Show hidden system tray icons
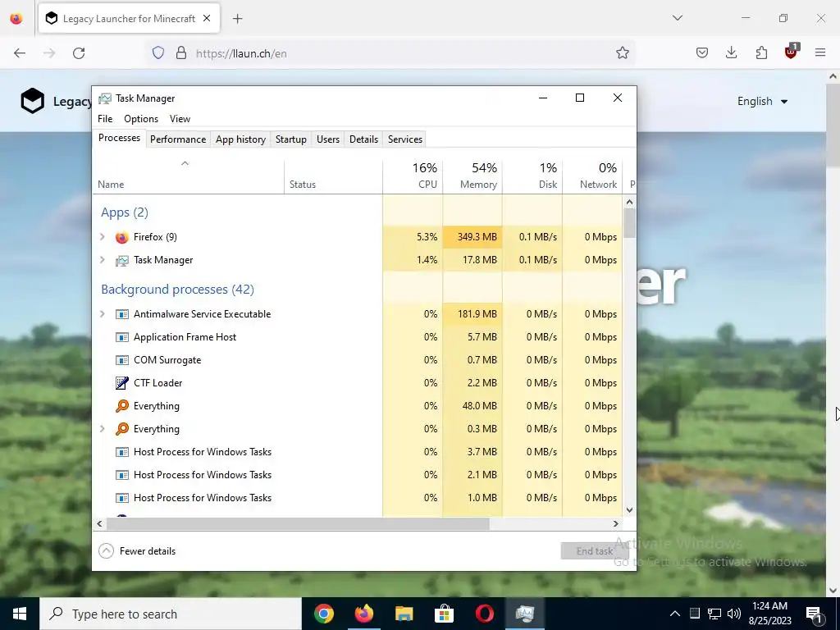Image resolution: width=840 pixels, height=630 pixels. (x=675, y=614)
